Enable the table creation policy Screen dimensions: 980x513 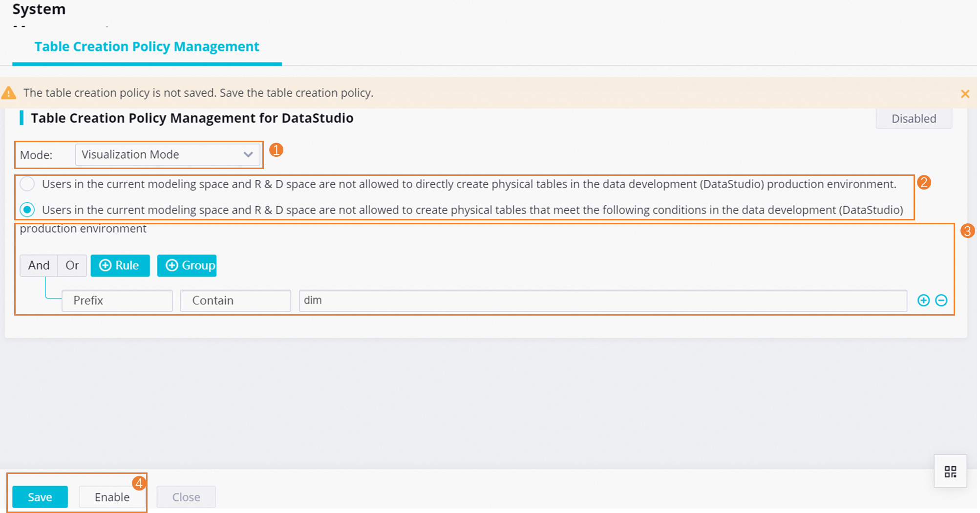click(112, 497)
